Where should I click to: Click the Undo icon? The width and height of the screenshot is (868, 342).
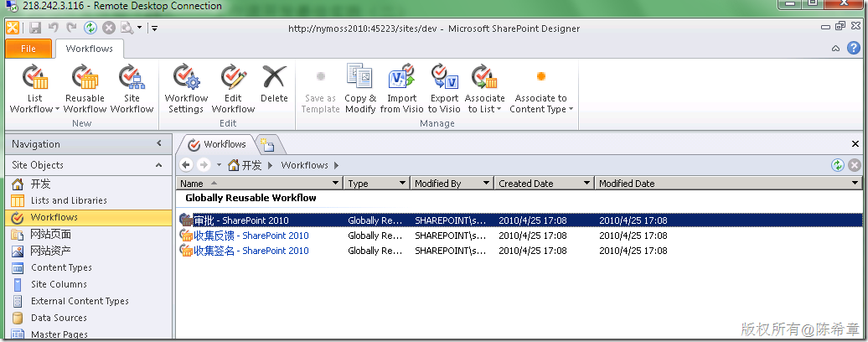[53, 28]
